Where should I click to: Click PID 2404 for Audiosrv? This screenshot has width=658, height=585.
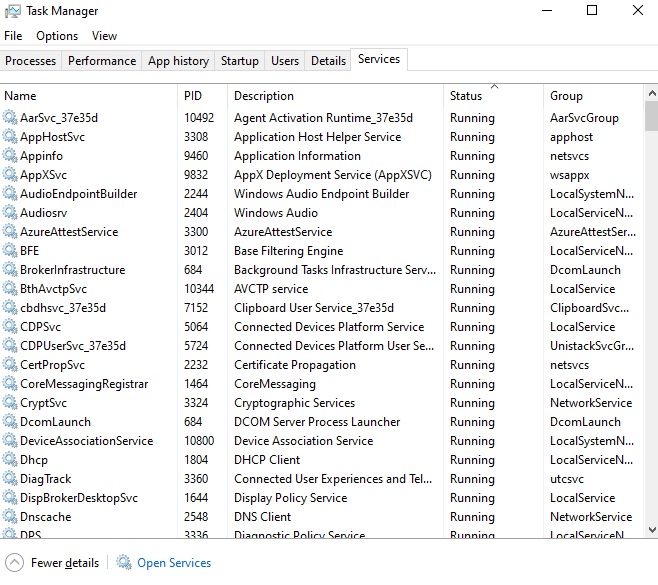point(196,213)
